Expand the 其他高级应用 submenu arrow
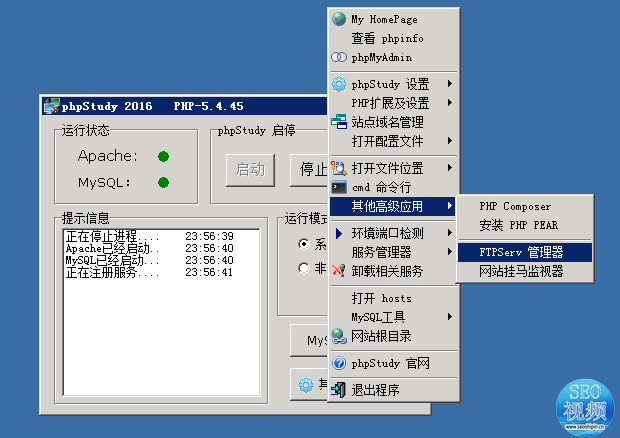Screen dimensions: 620x438 tap(450, 206)
